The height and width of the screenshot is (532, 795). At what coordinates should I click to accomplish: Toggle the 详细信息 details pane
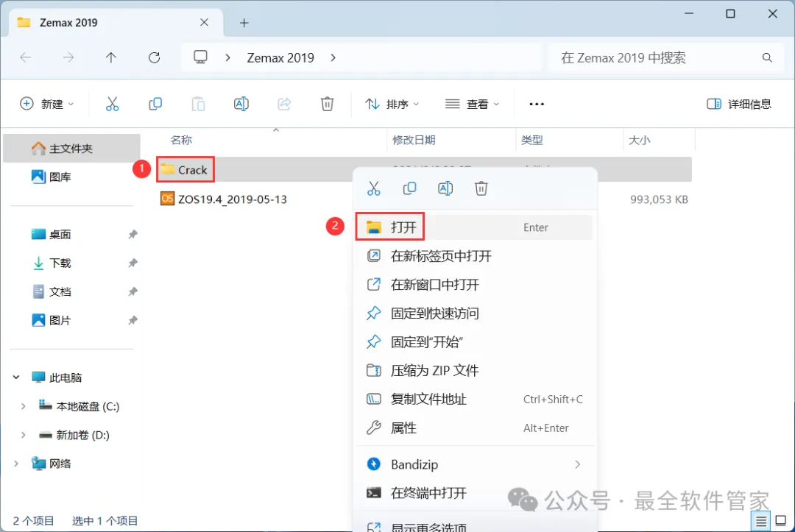coord(739,104)
